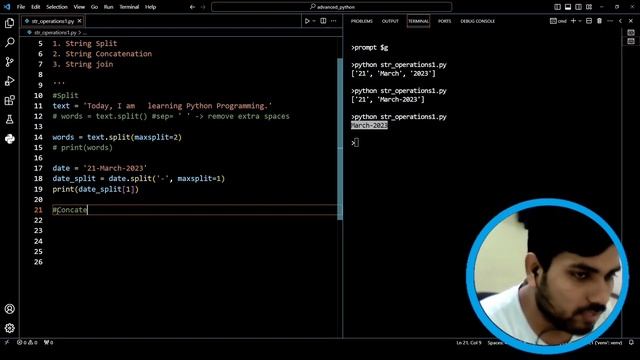Viewport: 640px width, 360px height.
Task: Open the run button dropdown arrow
Action: (x=314, y=21)
